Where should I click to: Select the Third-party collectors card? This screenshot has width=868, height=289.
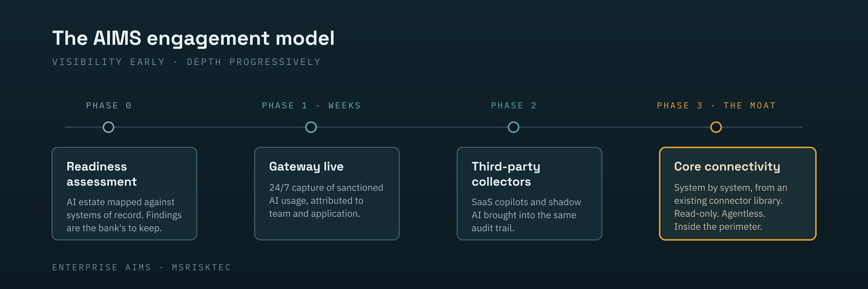pyautogui.click(x=529, y=194)
